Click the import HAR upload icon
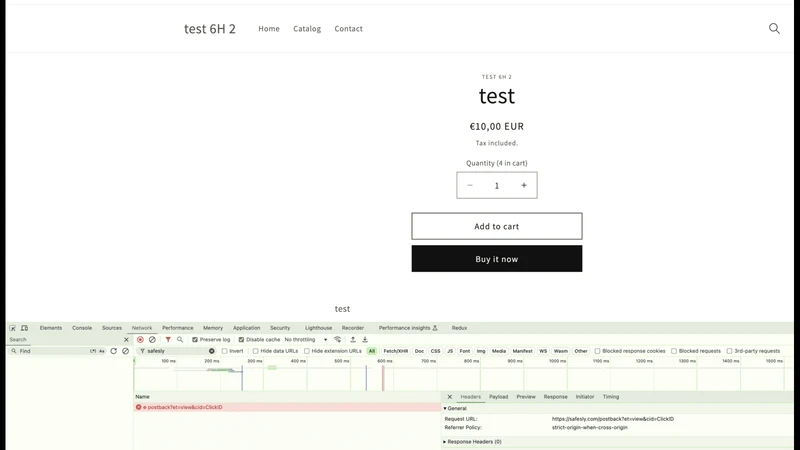This screenshot has width=800, height=450. click(x=353, y=340)
